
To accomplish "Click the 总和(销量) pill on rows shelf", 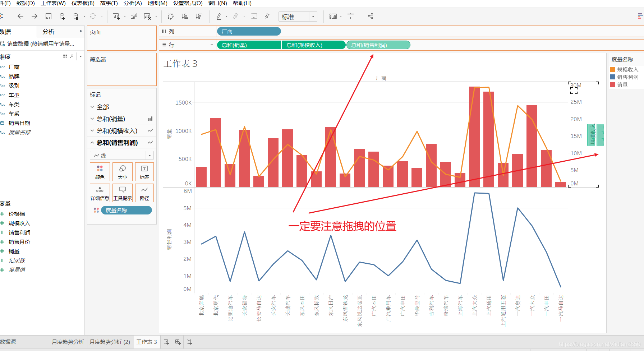I will coord(249,45).
